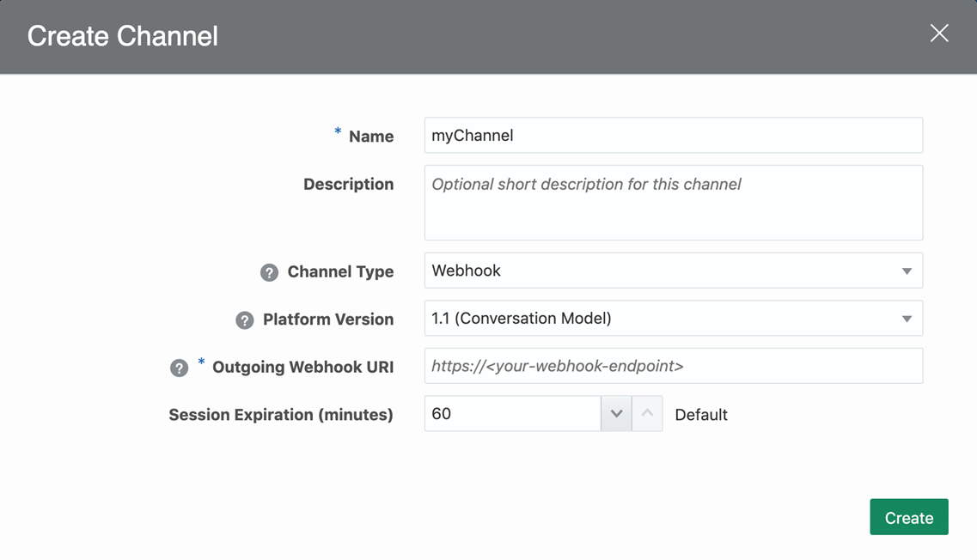Open the Platform Version dropdown
The width and height of the screenshot is (977, 560).
coord(907,319)
